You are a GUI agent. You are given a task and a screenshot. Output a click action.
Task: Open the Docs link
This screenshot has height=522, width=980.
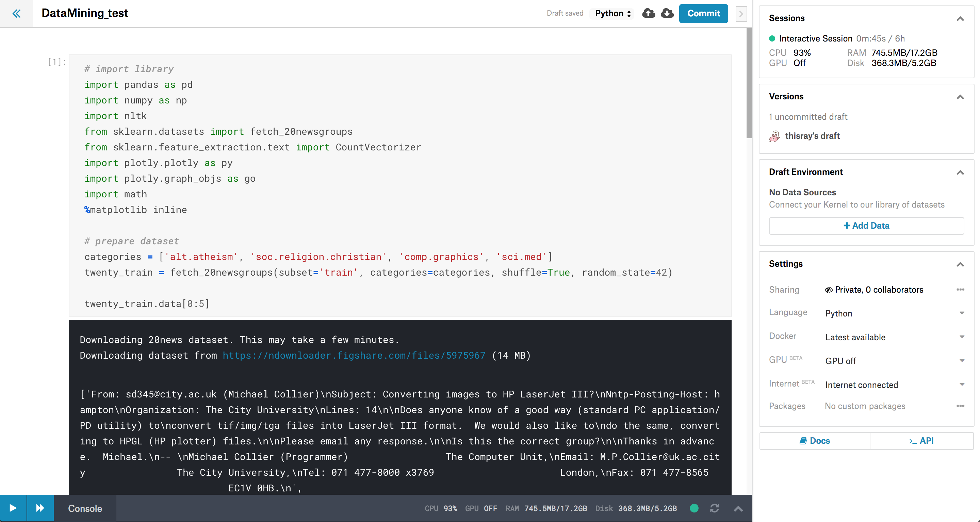[x=815, y=441]
